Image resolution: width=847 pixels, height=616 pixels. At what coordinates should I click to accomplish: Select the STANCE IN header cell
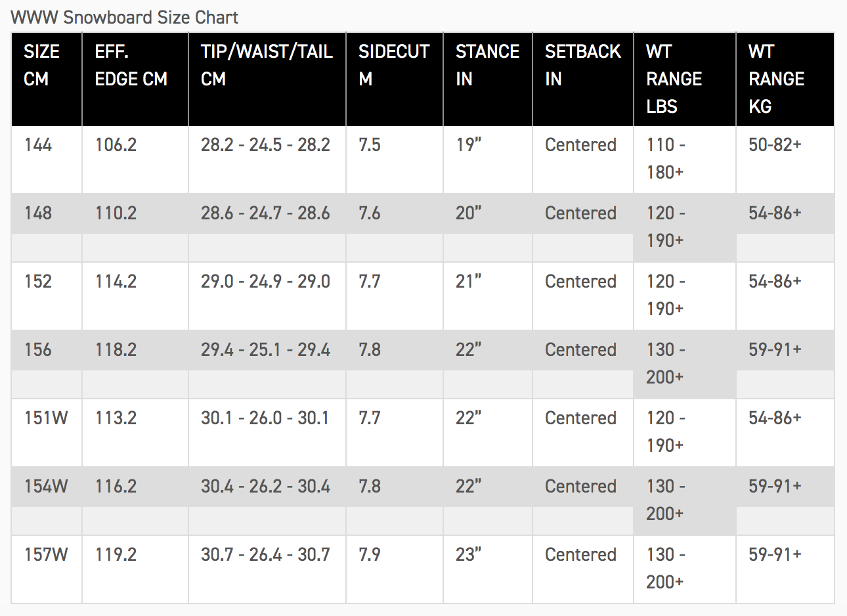(487, 65)
